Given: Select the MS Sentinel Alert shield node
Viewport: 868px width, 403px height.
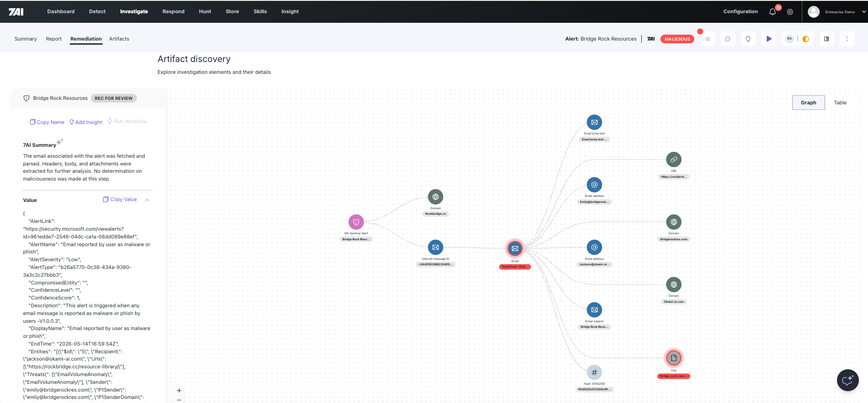Looking at the screenshot, I should pos(356,222).
